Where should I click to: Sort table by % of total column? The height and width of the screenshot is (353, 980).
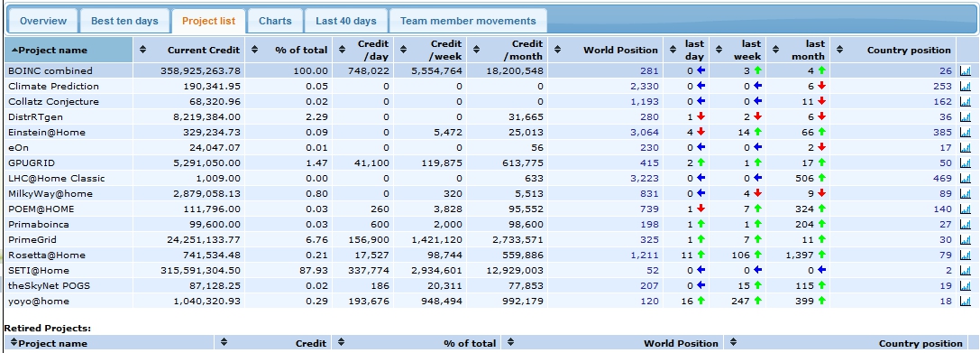[x=289, y=50]
